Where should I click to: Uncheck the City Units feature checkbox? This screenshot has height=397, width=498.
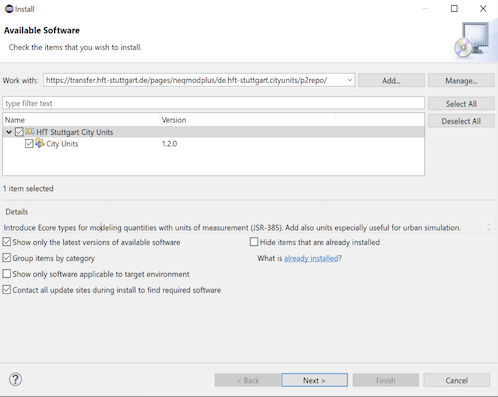[29, 144]
